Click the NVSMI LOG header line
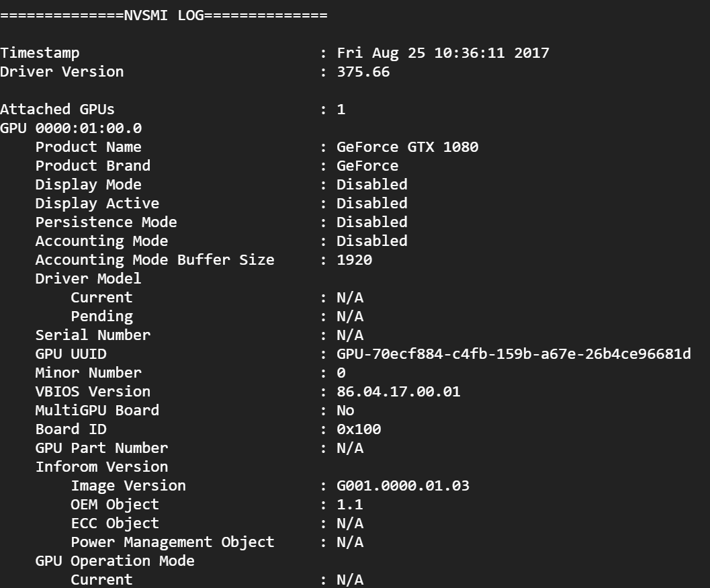710x588 pixels. (164, 15)
